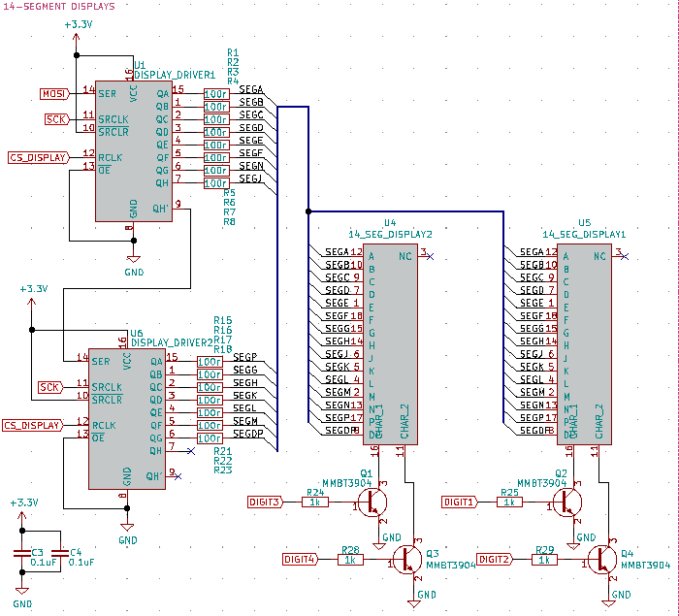Click the wire junction dot on the blue bus
679x616 pixels.
point(308,211)
